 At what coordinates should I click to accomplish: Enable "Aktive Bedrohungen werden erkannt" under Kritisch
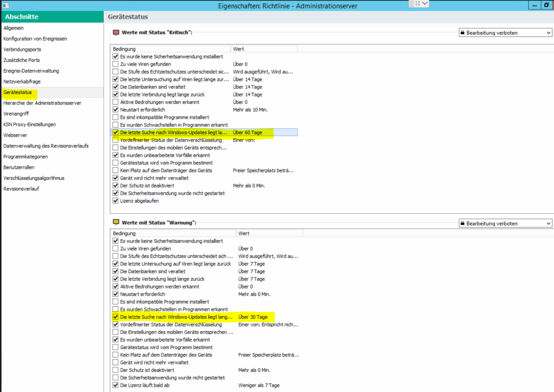pyautogui.click(x=116, y=102)
